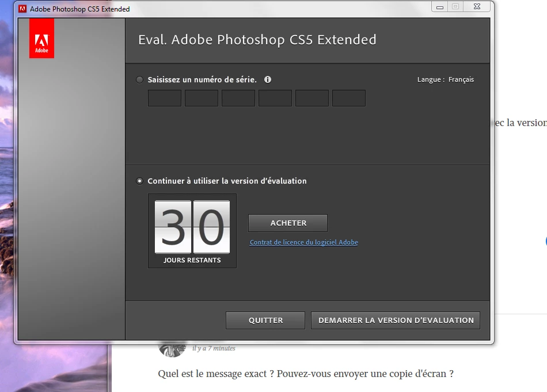Close the Photoshop CS5 dialog window
Image resolution: width=547 pixels, height=392 pixels.
pos(477,7)
